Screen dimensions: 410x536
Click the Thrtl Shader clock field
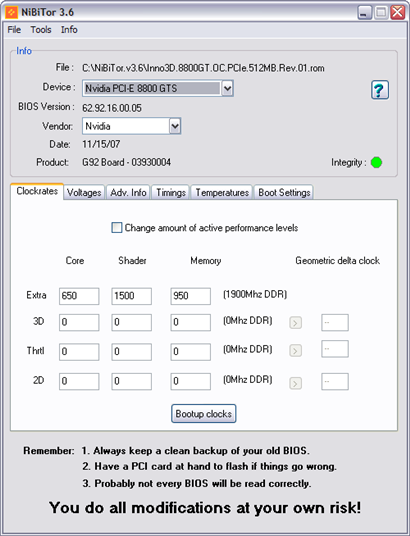coord(131,352)
